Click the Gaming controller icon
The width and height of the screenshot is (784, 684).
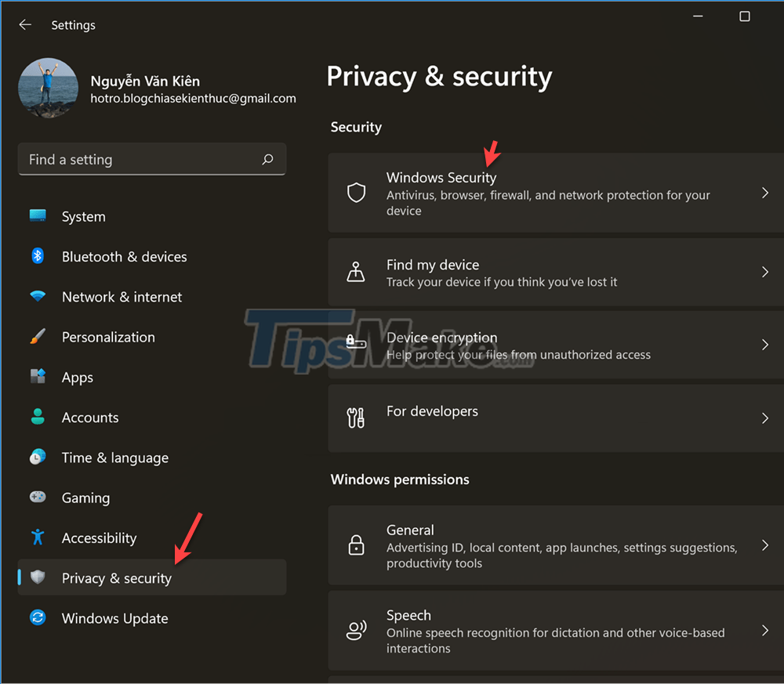pyautogui.click(x=38, y=498)
